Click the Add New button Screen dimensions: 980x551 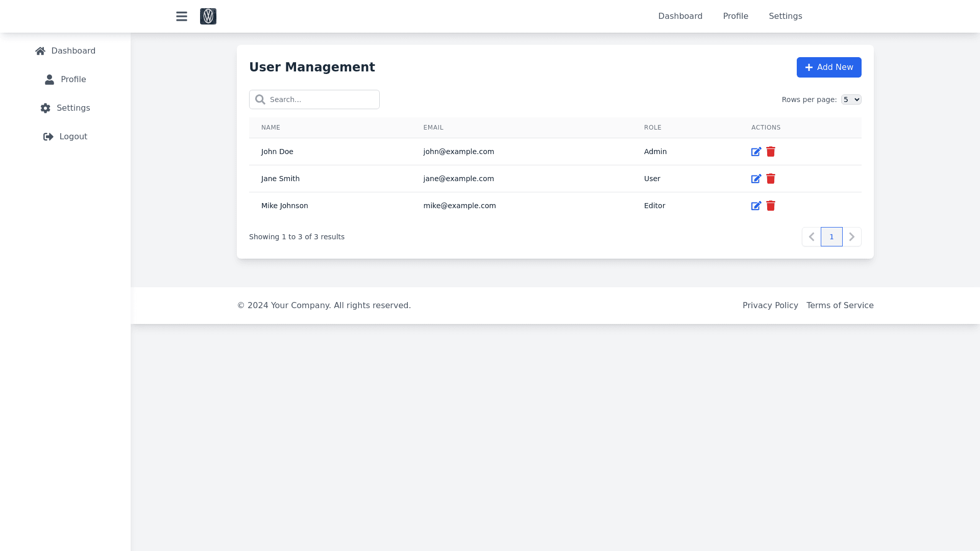829,67
